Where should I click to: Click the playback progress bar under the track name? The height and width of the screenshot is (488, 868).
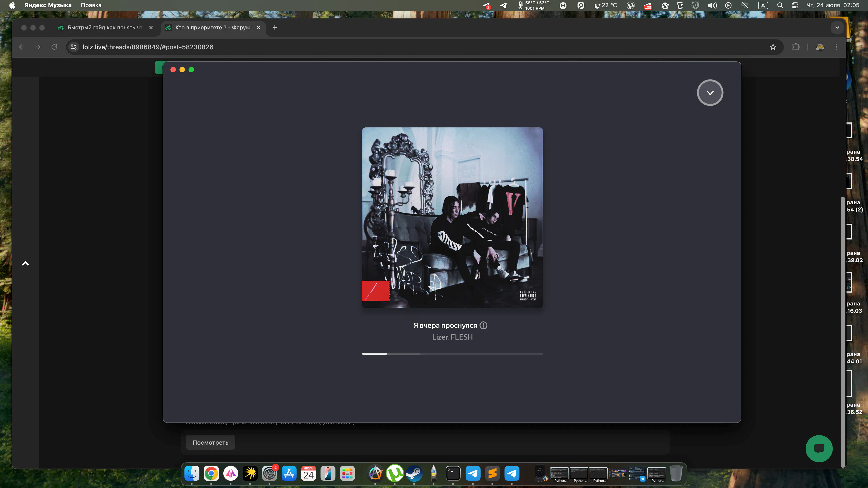pyautogui.click(x=452, y=354)
